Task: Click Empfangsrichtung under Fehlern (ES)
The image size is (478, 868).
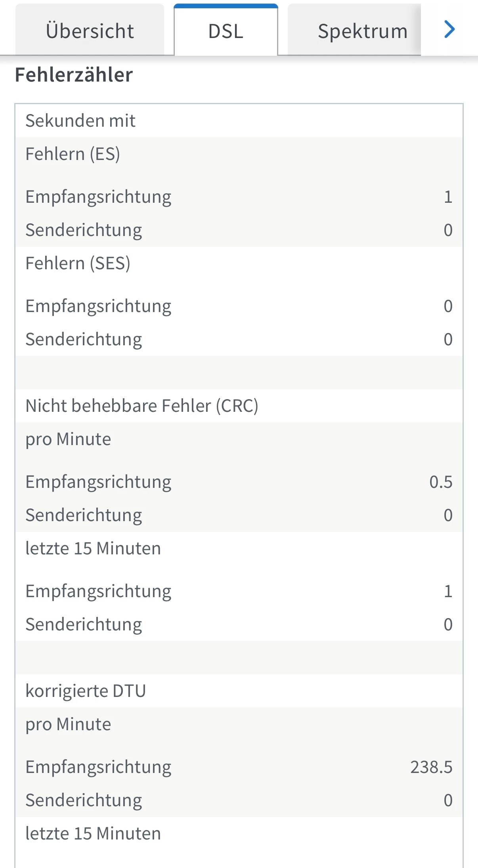Action: coord(98,197)
